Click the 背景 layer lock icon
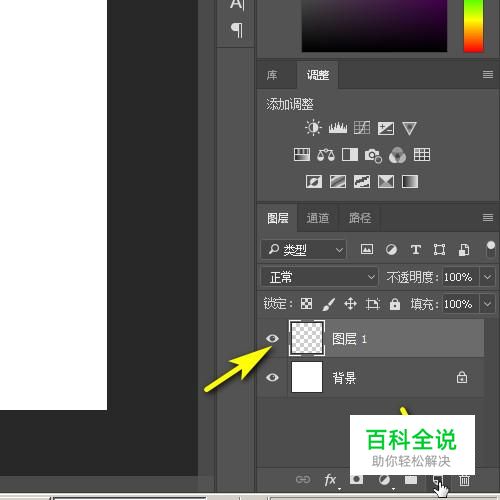The width and height of the screenshot is (500, 500). click(x=462, y=377)
